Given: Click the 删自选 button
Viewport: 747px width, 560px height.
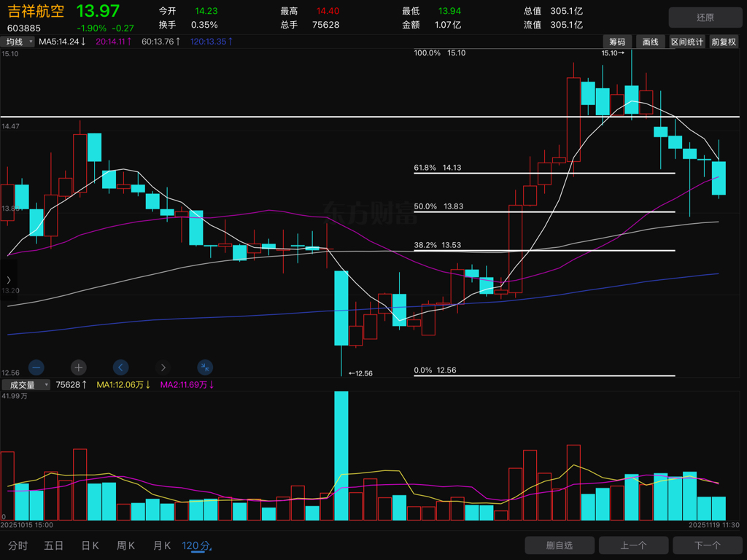Looking at the screenshot, I should click(x=560, y=545).
